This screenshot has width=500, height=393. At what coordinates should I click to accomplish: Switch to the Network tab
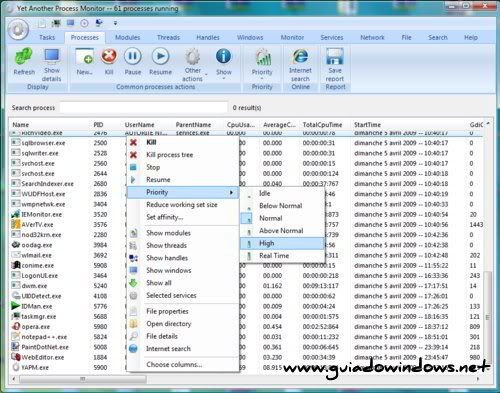372,37
